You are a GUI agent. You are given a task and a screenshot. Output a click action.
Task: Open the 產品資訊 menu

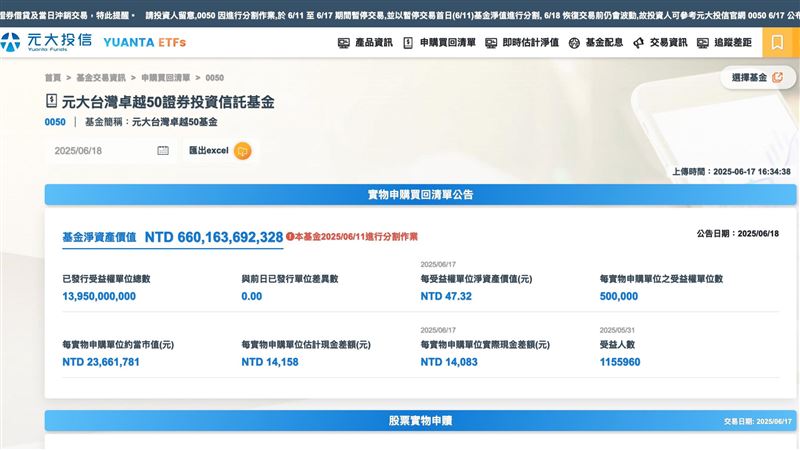coord(372,43)
